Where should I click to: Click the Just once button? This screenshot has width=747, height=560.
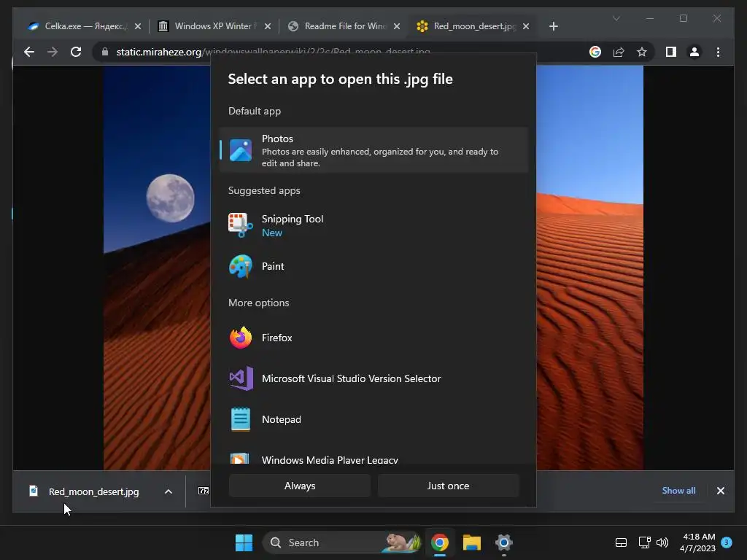tap(449, 486)
